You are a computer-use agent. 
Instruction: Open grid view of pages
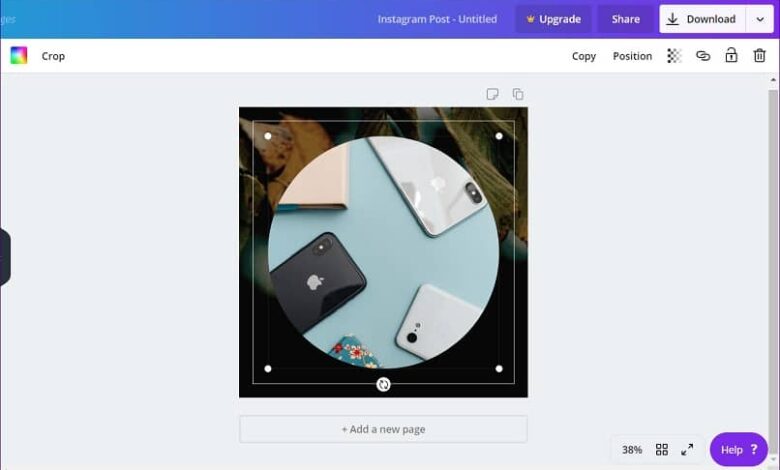tap(662, 450)
